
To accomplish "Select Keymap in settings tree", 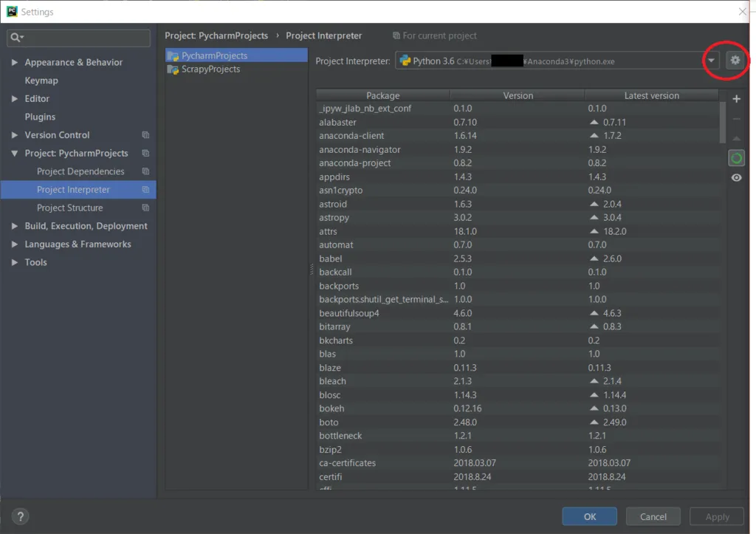I will [x=41, y=81].
